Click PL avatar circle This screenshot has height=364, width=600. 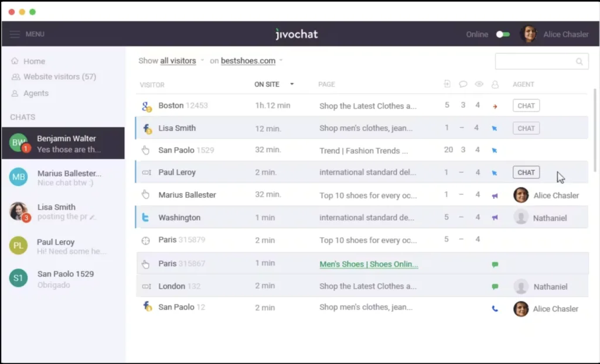tap(18, 245)
